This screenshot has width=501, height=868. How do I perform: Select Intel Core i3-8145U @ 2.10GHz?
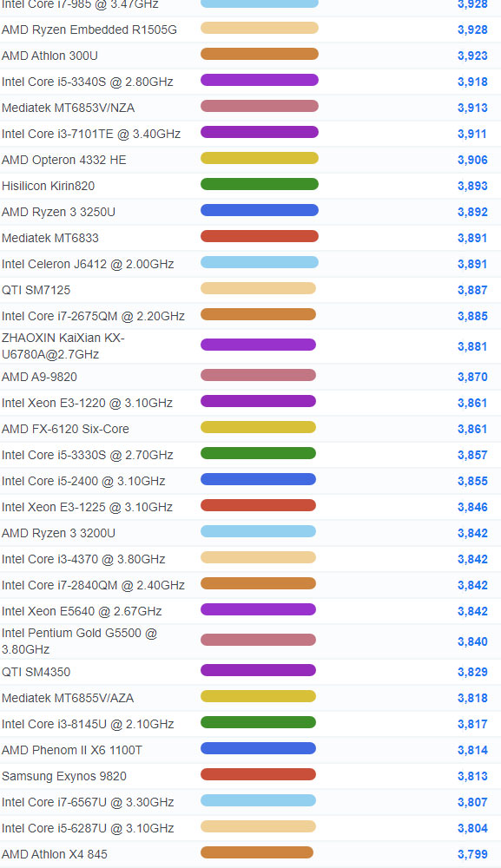point(88,724)
